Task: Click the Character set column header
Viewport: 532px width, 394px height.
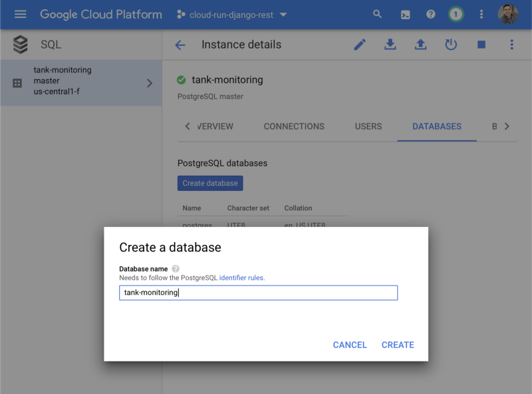Action: (248, 208)
